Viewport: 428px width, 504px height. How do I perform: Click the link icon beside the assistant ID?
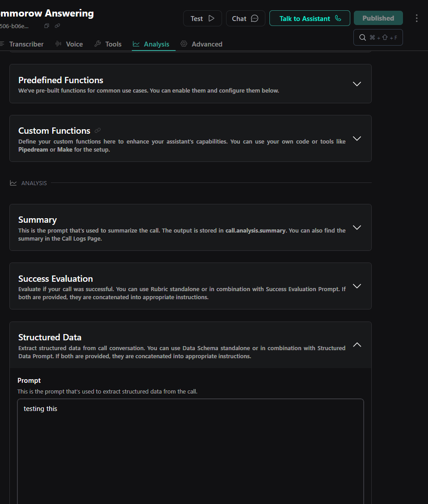coord(57,26)
